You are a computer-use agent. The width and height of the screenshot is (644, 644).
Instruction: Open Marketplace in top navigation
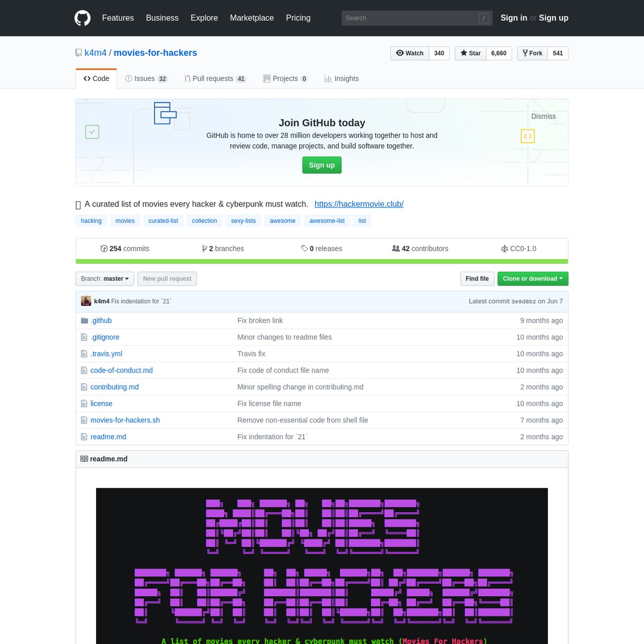point(252,18)
